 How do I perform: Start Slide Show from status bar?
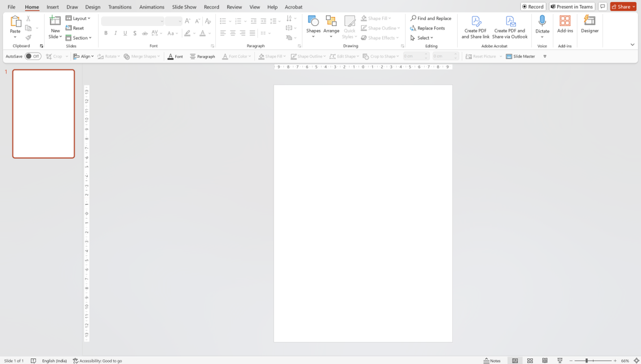[x=560, y=361]
